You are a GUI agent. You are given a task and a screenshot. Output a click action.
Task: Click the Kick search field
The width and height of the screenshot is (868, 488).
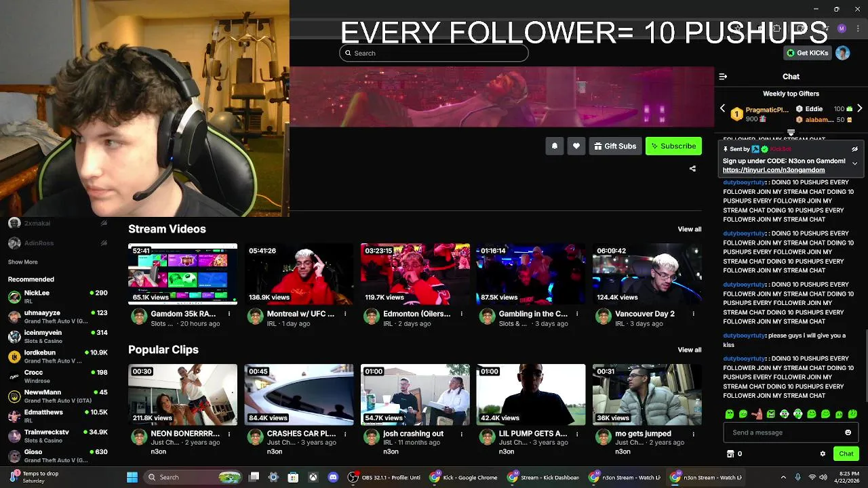pos(434,53)
